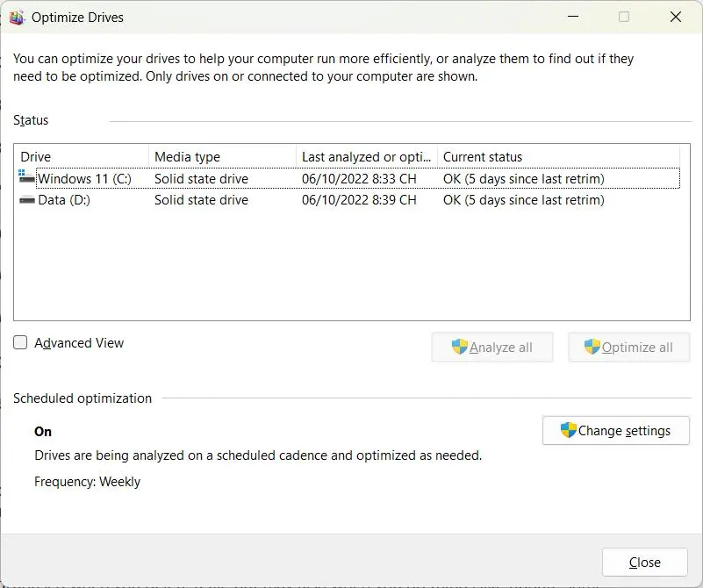
Task: Select the Data (D:) drive name
Action: (x=64, y=200)
